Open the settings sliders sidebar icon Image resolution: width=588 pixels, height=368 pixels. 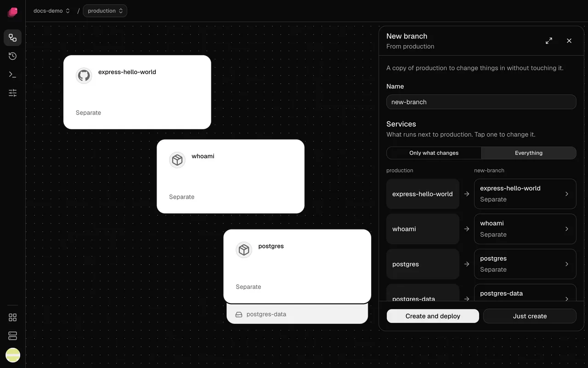[13, 93]
